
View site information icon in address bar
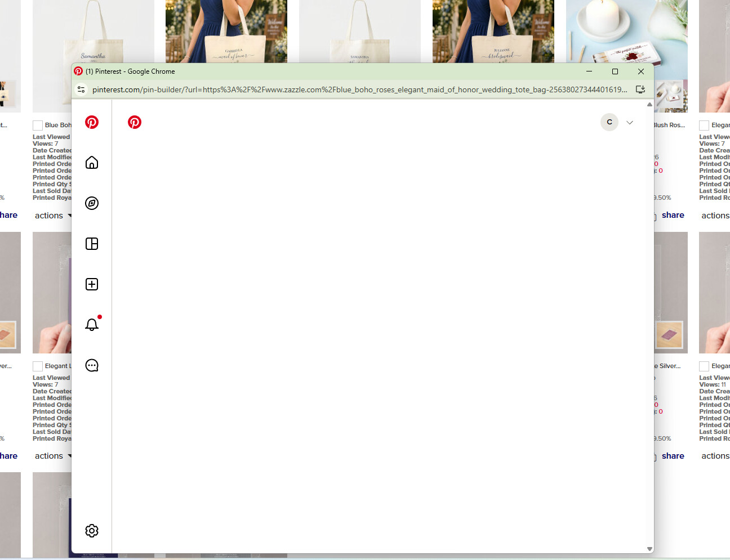pyautogui.click(x=81, y=89)
